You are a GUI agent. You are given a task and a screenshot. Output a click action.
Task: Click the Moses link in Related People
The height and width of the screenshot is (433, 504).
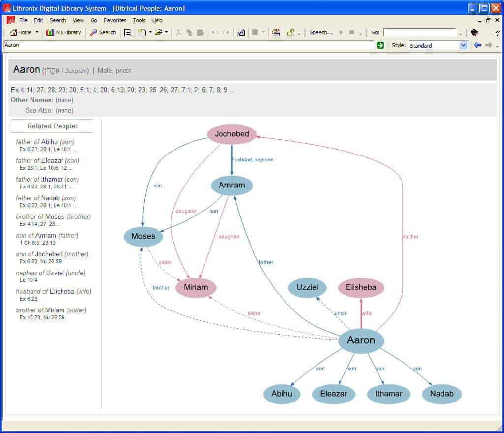pos(55,216)
